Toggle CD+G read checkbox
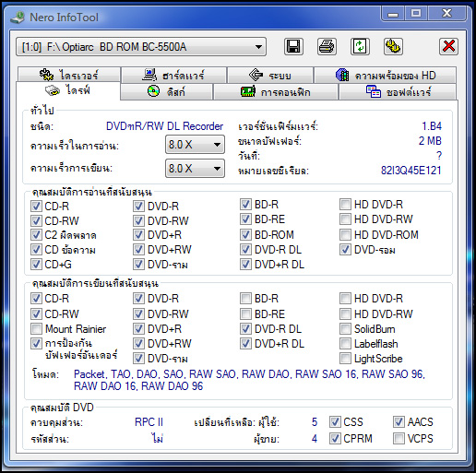 click(36, 264)
